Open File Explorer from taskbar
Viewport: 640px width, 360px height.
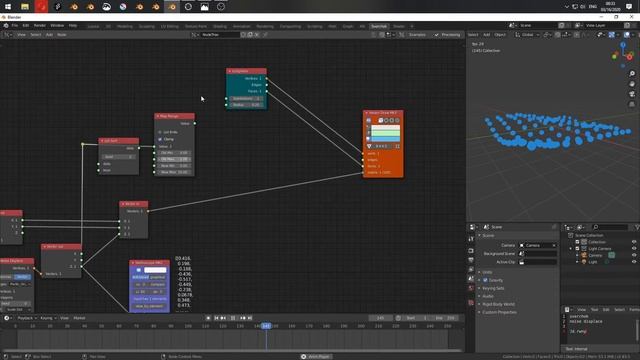(x=24, y=7)
